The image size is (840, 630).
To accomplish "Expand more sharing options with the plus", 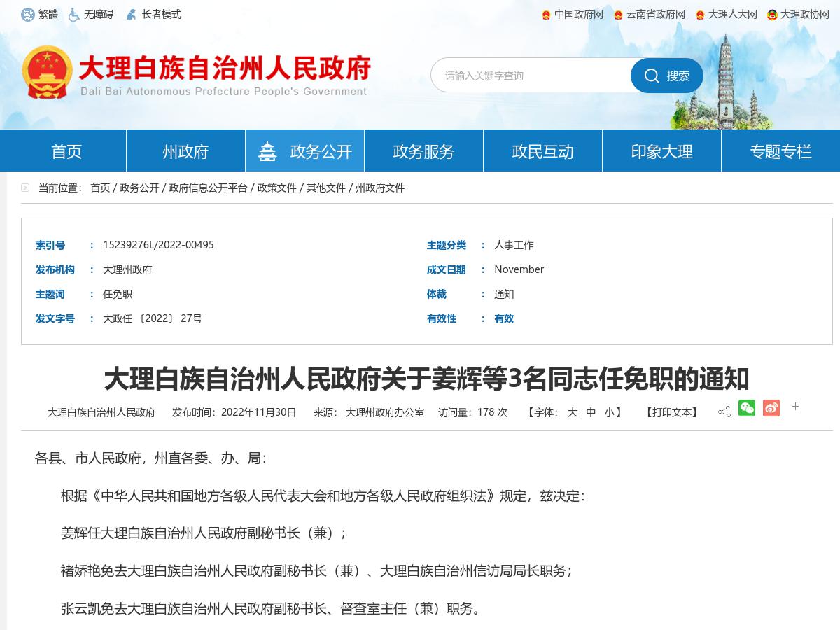I will pos(795,407).
